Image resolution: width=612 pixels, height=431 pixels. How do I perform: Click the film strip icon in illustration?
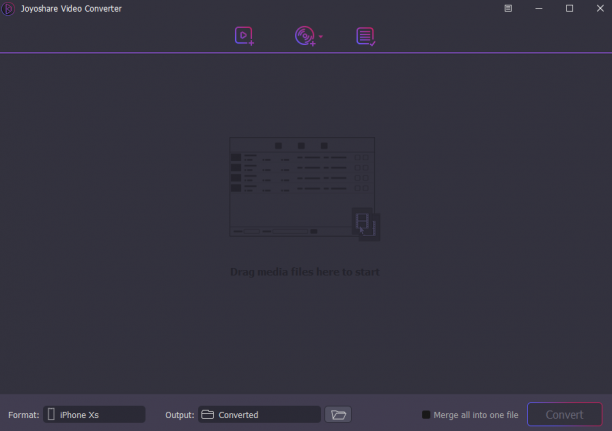pos(366,224)
